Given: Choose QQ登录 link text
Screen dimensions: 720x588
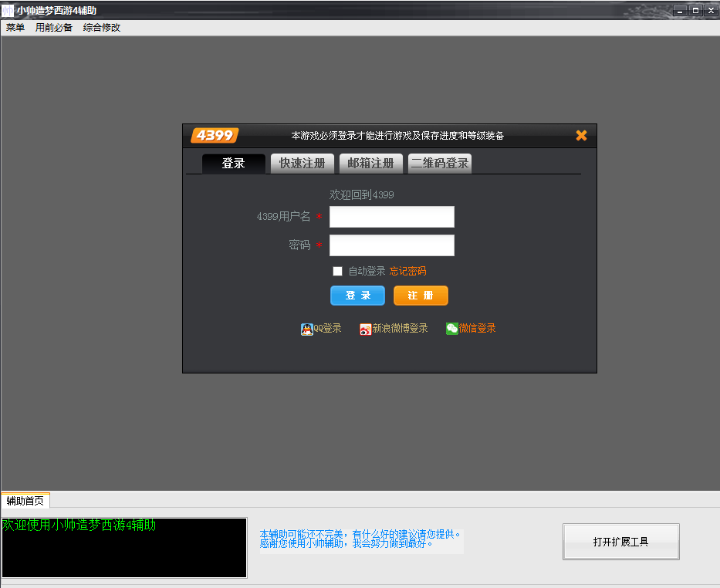Looking at the screenshot, I should point(327,328).
